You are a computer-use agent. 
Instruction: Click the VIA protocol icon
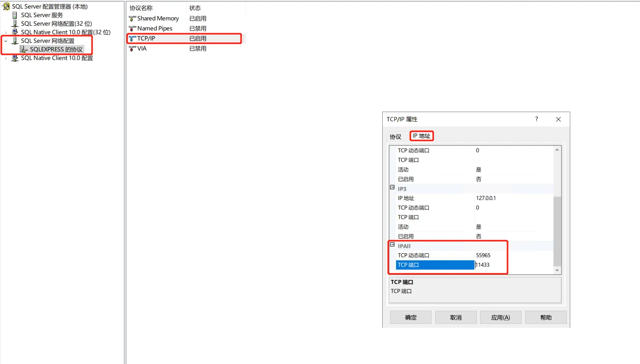click(132, 48)
